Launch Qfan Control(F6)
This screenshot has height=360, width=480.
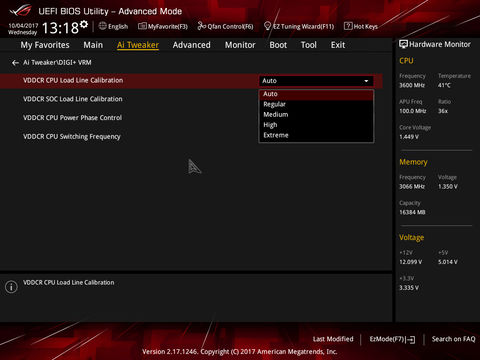tap(225, 26)
